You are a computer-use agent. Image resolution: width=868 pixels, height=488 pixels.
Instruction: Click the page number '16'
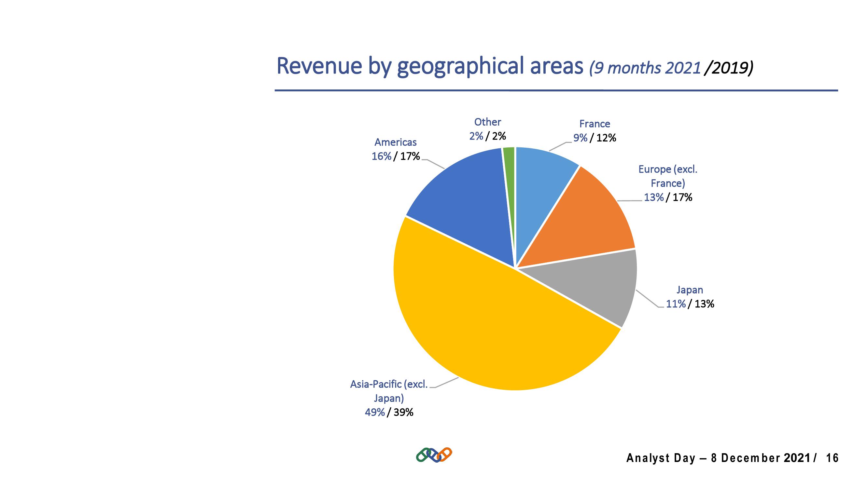point(832,458)
